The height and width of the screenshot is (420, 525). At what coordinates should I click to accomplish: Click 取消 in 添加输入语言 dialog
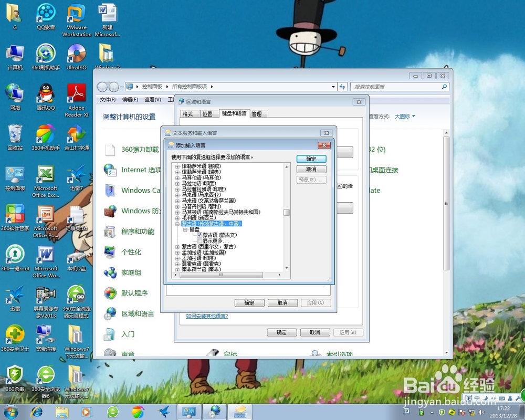[311, 169]
